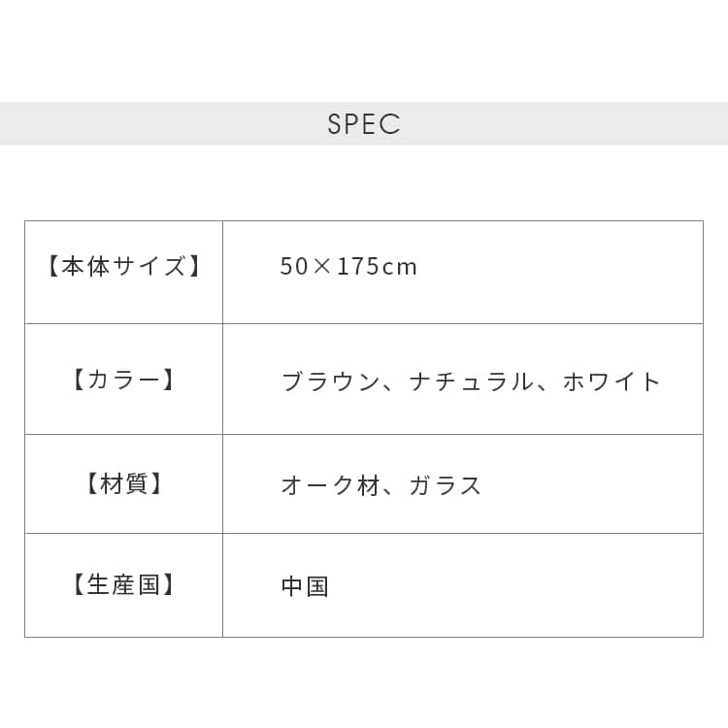Click the ホワイト color name
Viewport: 728px width, 728px height.
pyautogui.click(x=612, y=381)
